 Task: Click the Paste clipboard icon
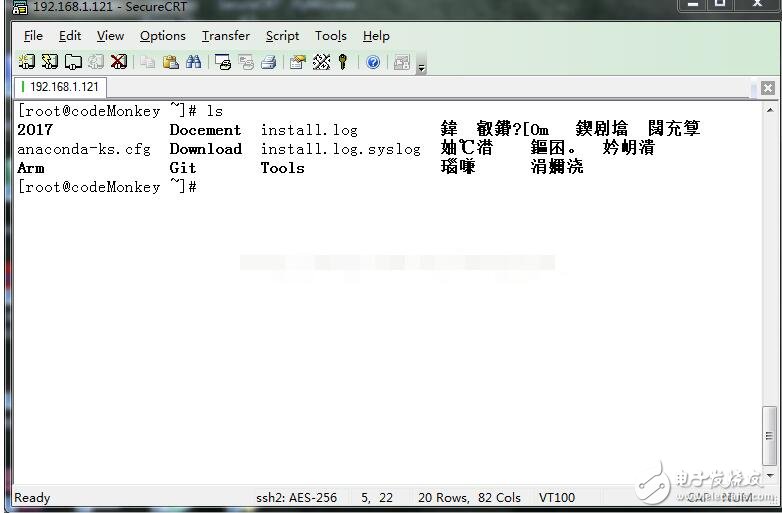(171, 62)
